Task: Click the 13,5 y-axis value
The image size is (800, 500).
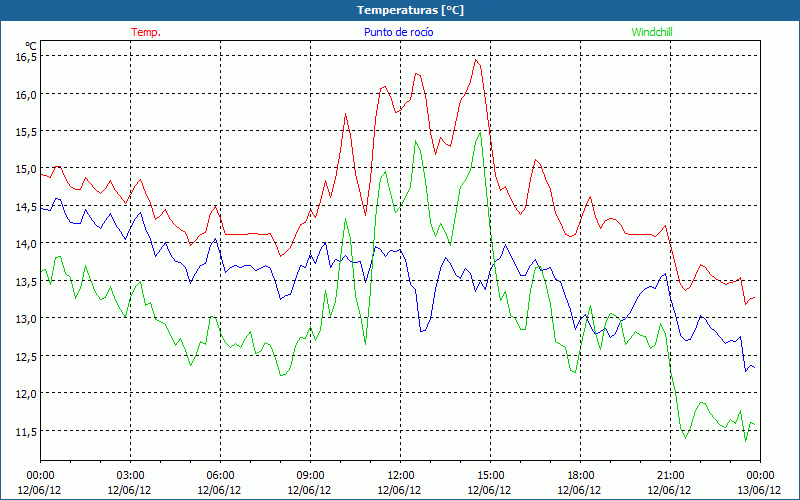Action: pyautogui.click(x=27, y=281)
